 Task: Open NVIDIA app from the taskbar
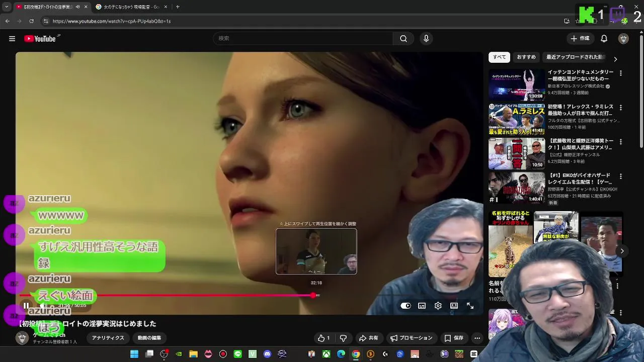[x=179, y=354]
